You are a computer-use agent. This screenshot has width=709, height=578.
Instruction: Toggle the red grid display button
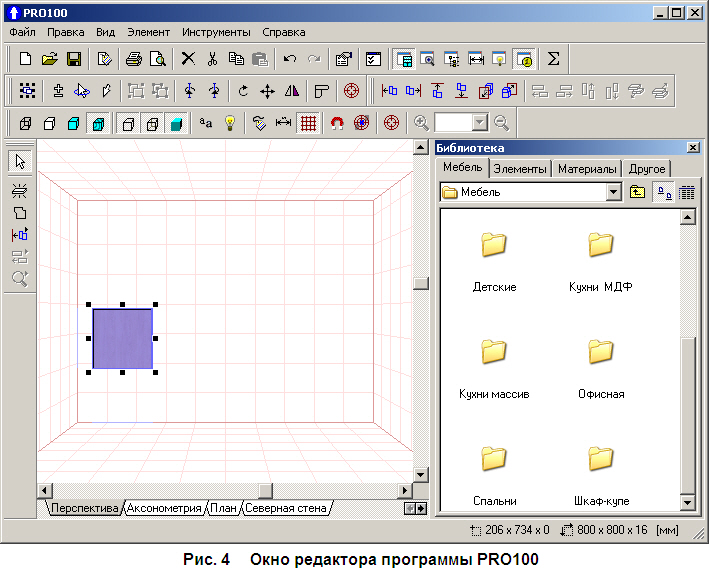[x=309, y=123]
